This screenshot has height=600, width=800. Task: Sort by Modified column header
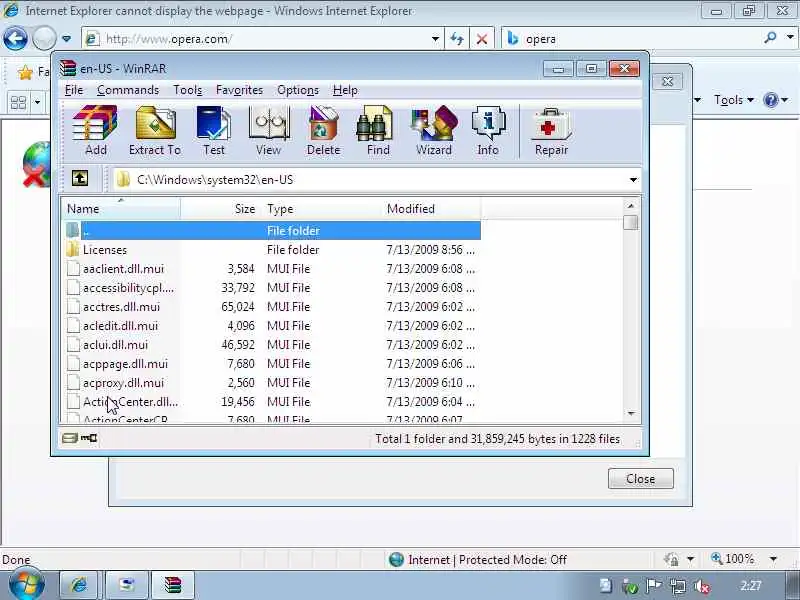coord(432,209)
